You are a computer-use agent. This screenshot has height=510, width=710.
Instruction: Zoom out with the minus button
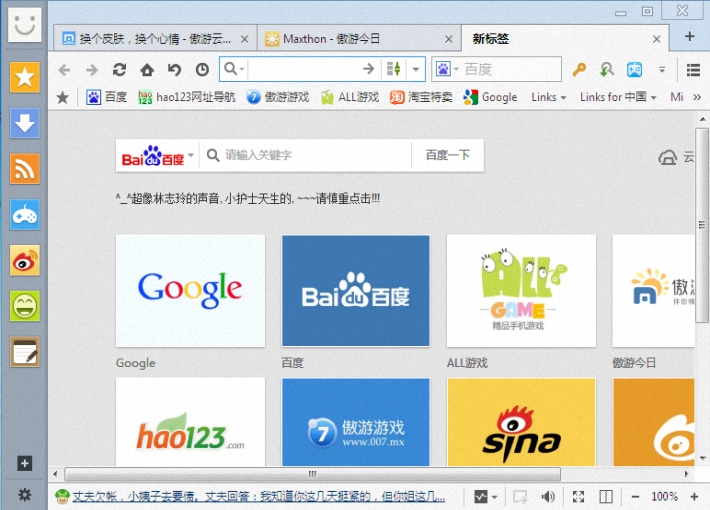click(x=635, y=497)
